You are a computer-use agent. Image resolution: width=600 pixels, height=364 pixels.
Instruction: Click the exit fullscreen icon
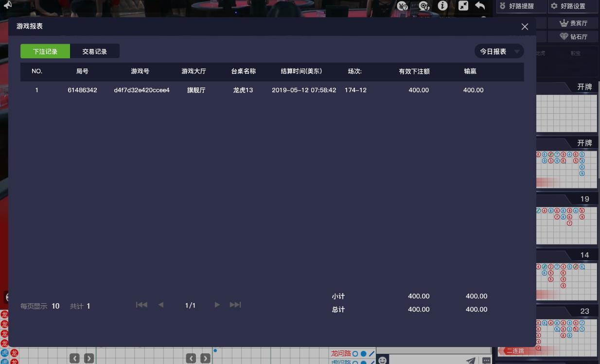tap(463, 6)
